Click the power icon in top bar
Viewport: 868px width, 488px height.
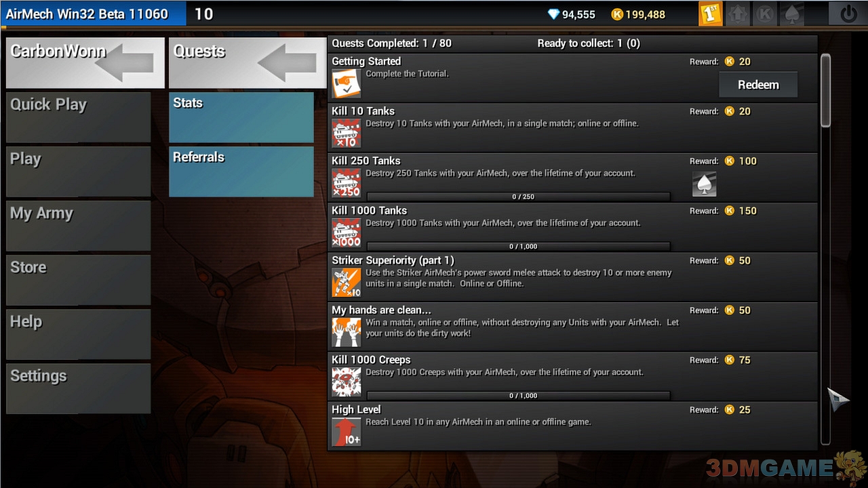click(x=848, y=14)
